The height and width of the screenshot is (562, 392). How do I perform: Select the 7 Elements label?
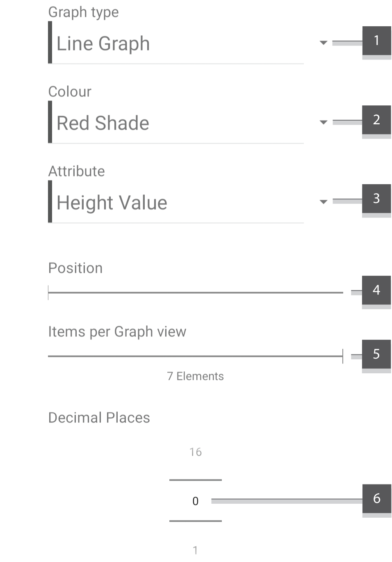click(195, 376)
